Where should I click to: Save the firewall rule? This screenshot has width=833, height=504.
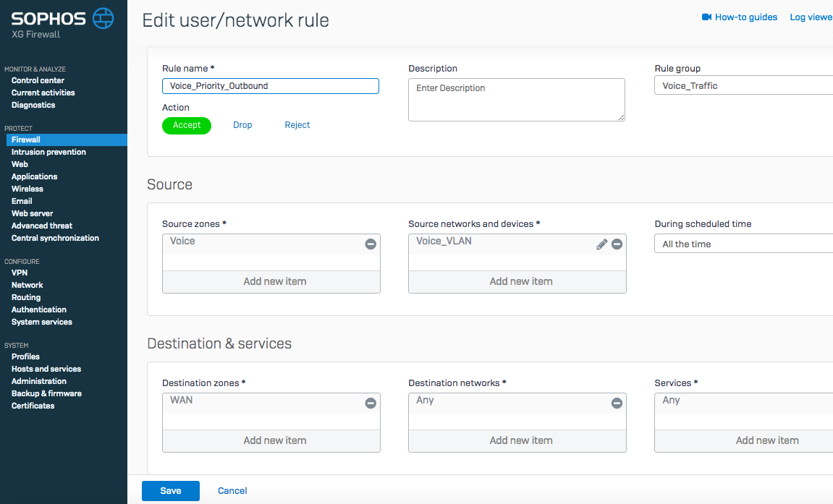[x=171, y=491]
